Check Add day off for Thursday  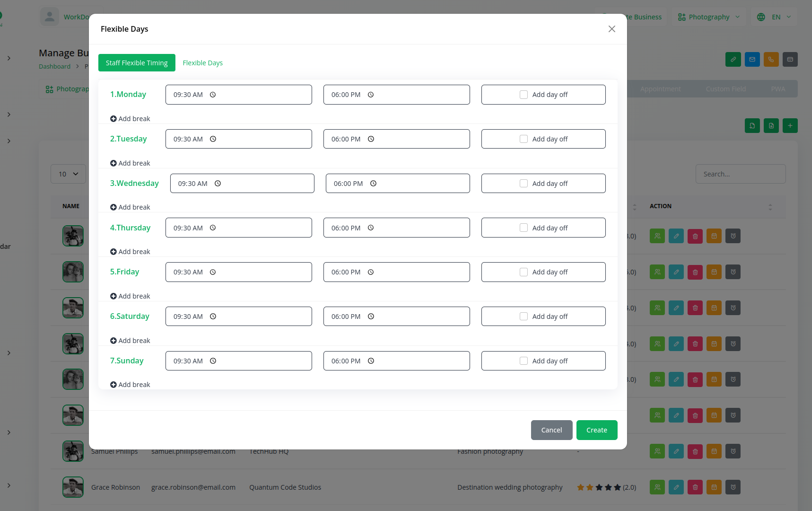(x=524, y=228)
